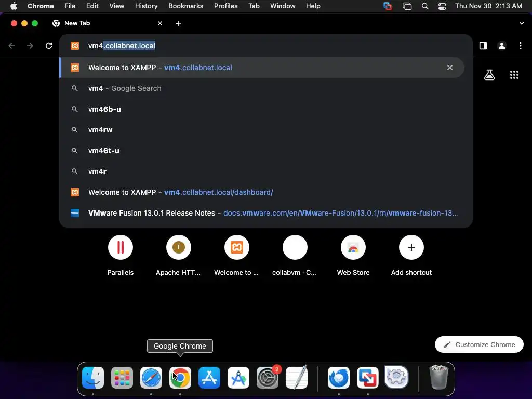Select Welcome to XAMPP vm4.collabnet.local suggestion

[262, 68]
